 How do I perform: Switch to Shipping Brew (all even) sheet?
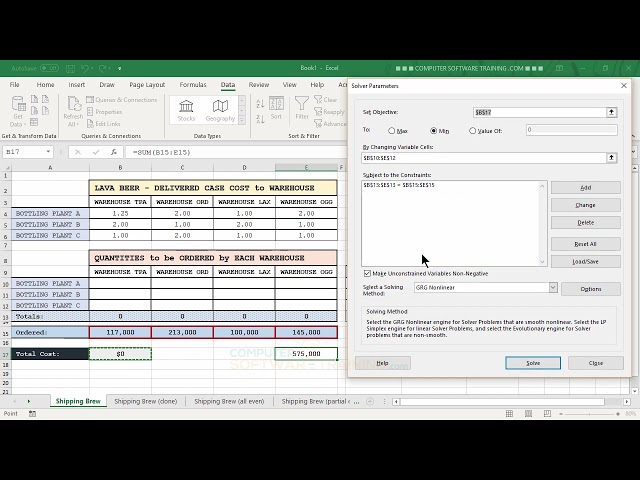point(229,402)
